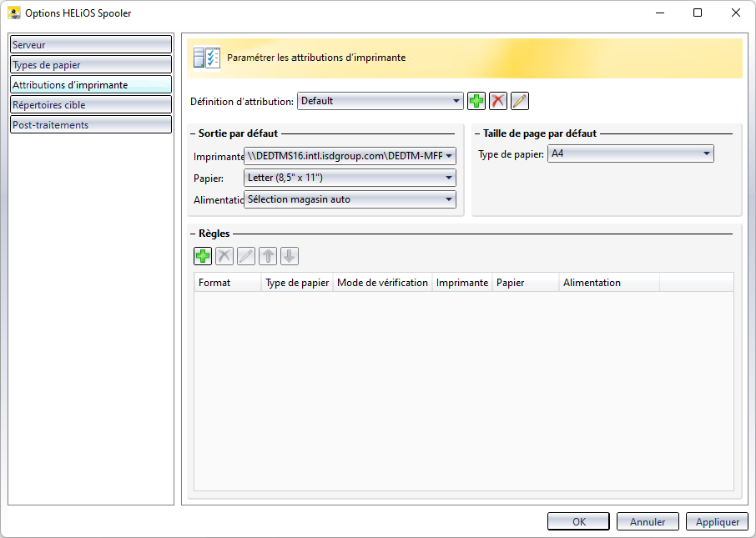
Task: Delete the attribution definition with red X
Action: pos(498,101)
